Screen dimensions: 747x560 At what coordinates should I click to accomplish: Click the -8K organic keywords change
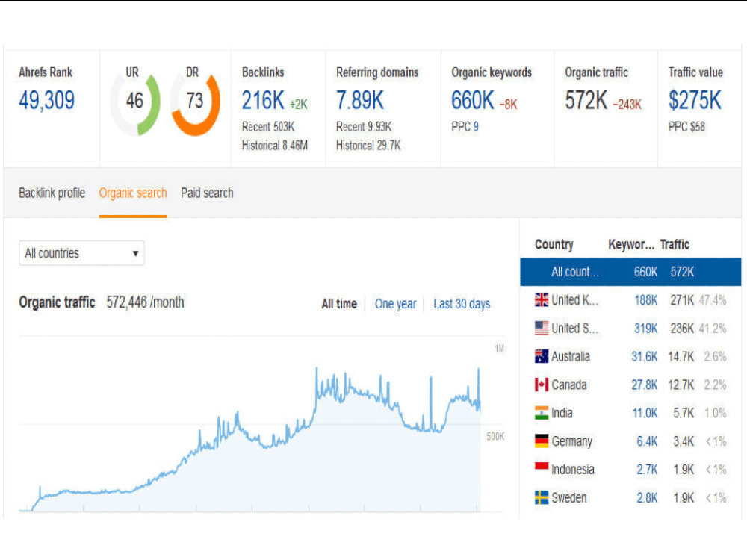point(508,105)
